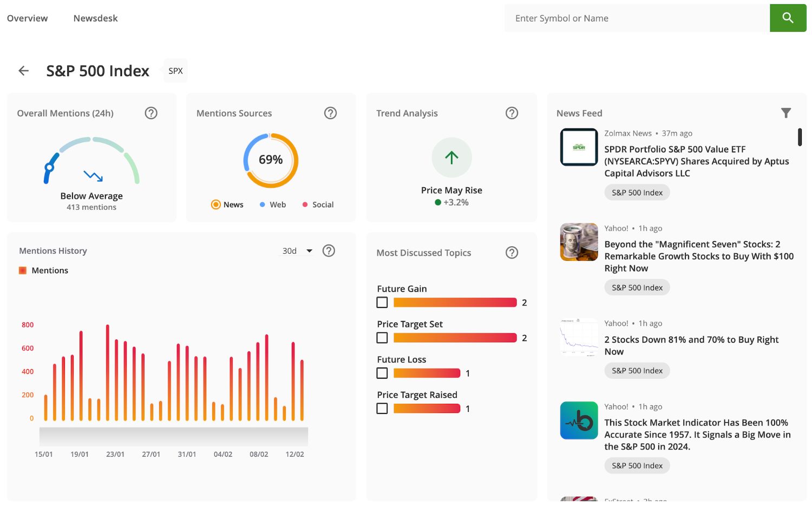Check the Price Target Set checkbox
This screenshot has width=812, height=506.
coord(382,338)
